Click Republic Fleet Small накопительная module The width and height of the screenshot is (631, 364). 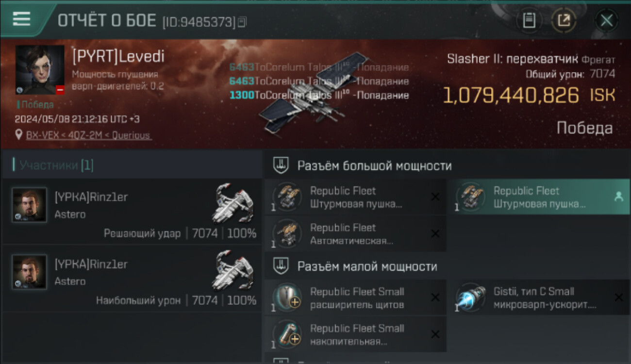(355, 334)
